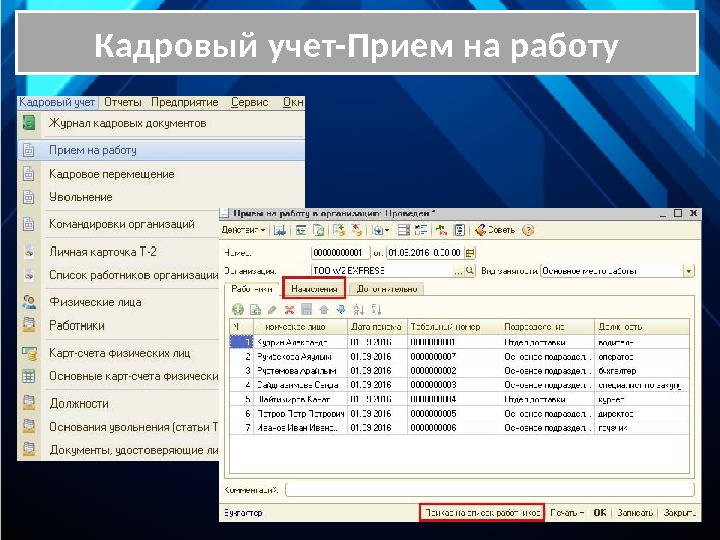The height and width of the screenshot is (540, 720).
Task: Open the calendar picker beside the date
Action: pos(470,253)
